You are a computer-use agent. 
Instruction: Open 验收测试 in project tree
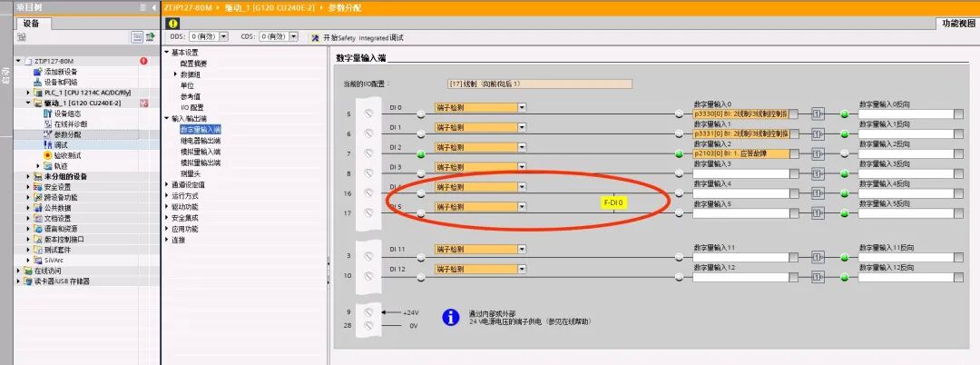67,155
